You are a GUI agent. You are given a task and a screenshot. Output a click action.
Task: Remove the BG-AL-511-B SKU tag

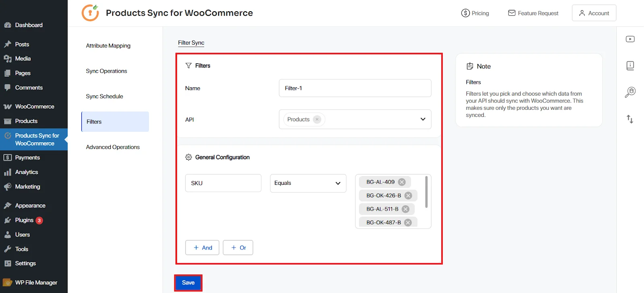click(405, 209)
